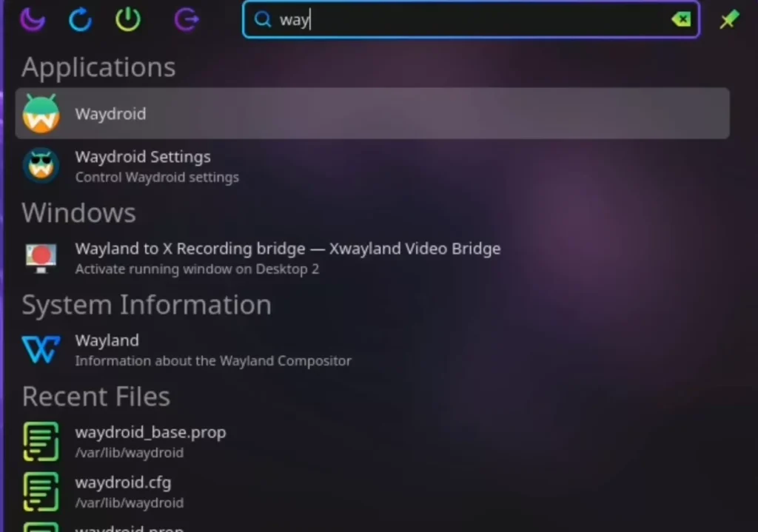Click the purple Log Out icon
This screenshot has width=758, height=532.
click(x=186, y=20)
